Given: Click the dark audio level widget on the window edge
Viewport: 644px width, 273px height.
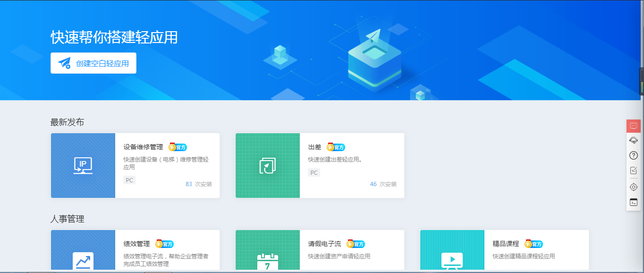Looking at the screenshot, I should [642, 82].
